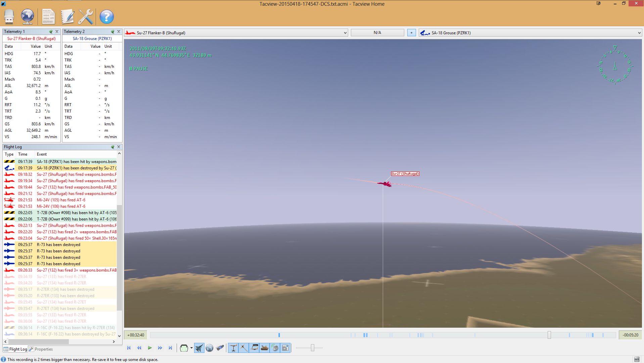The width and height of the screenshot is (644, 363).
Task: Click the timeline position thumb
Action: point(549,335)
